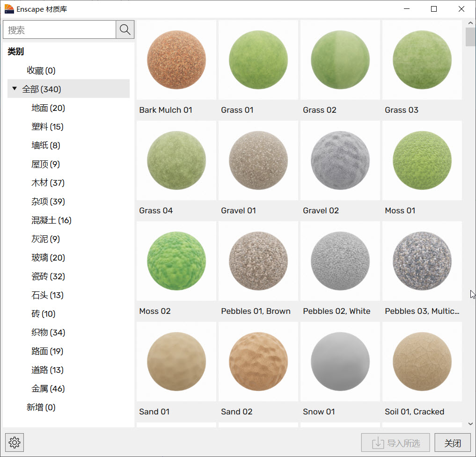This screenshot has width=476, height=457.
Task: Open the 杂项 (39) category
Action: pos(48,202)
